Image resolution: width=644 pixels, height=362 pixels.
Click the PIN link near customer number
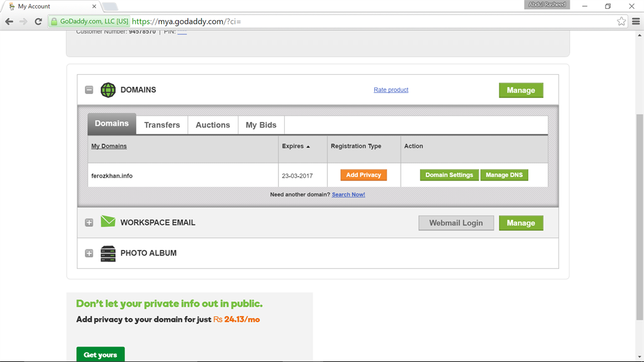click(182, 32)
